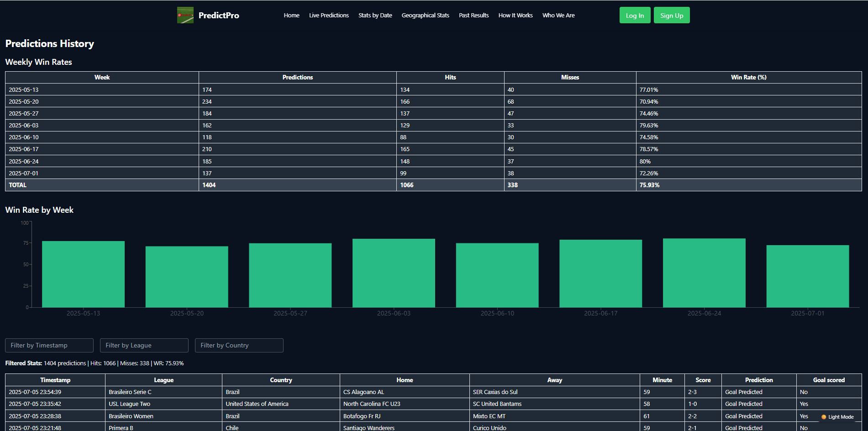Open Live Predictions page
The image size is (868, 431).
pos(329,15)
